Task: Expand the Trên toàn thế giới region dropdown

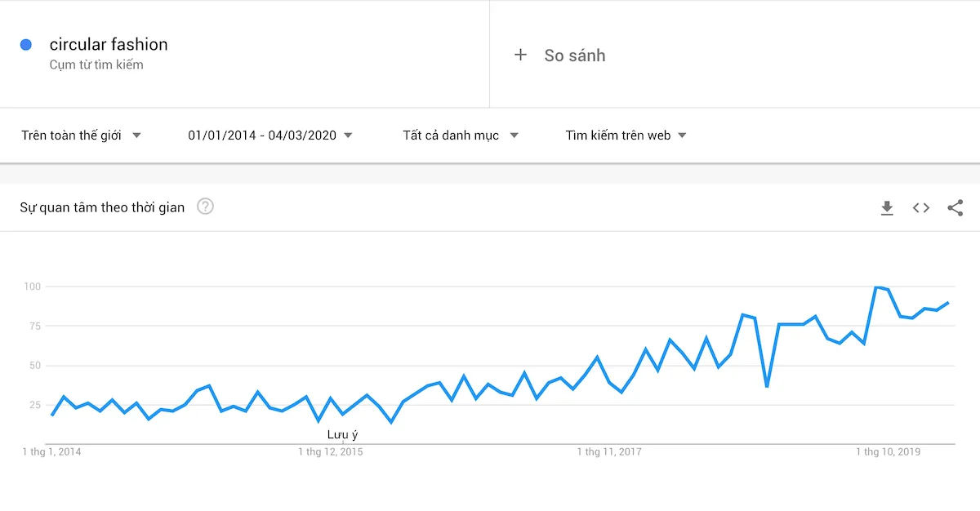Action: [x=82, y=136]
